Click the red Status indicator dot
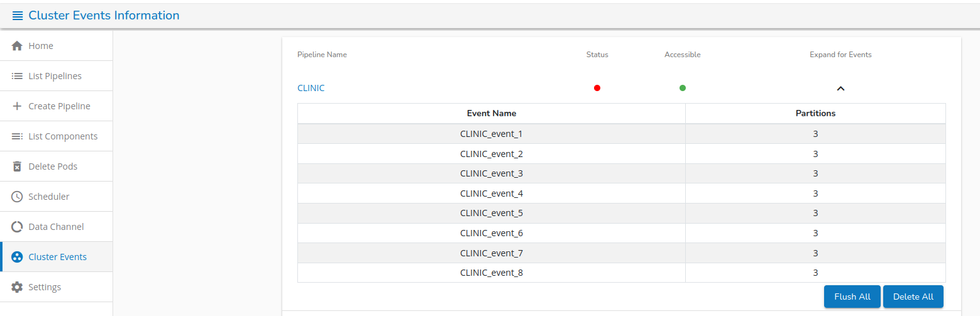 [597, 88]
